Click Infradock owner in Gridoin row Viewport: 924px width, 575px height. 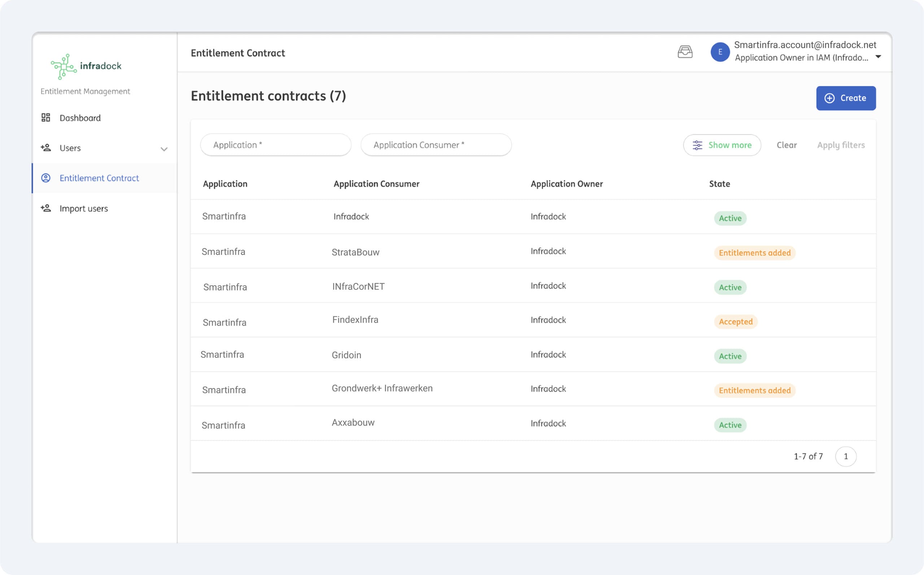548,354
